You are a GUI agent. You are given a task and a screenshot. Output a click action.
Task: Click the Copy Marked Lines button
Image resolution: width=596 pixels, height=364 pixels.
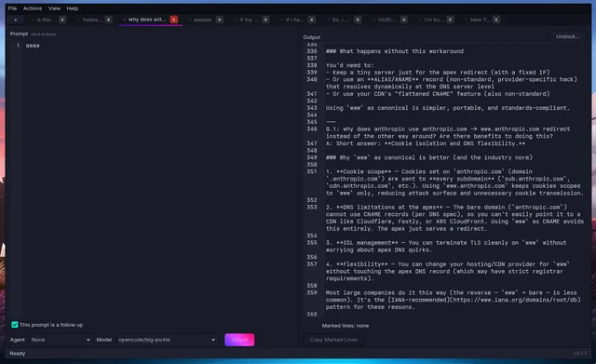[333, 340]
